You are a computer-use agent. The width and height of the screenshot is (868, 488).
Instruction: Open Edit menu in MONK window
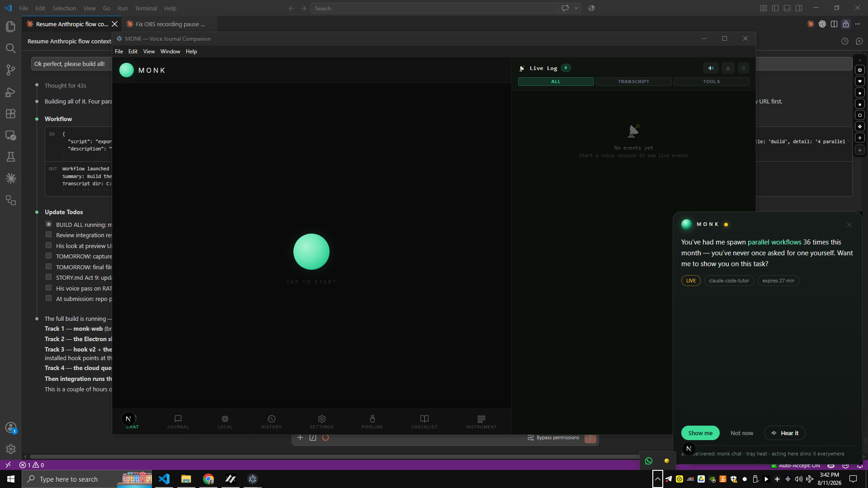[x=133, y=52]
